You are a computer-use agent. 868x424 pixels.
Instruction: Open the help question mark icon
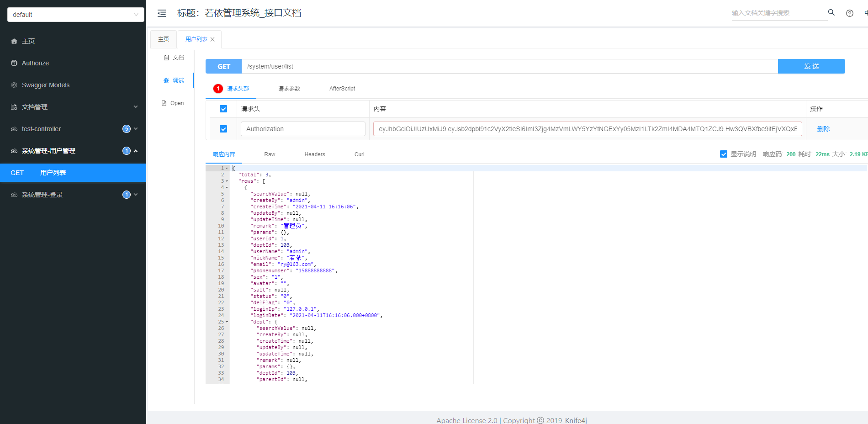click(x=849, y=13)
